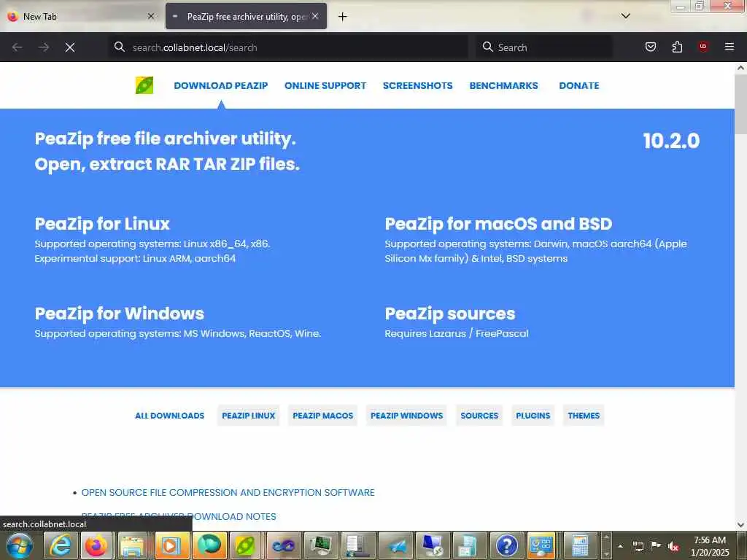This screenshot has width=747, height=560.
Task: Open the ONLINE SUPPORT menu item
Action: [325, 86]
